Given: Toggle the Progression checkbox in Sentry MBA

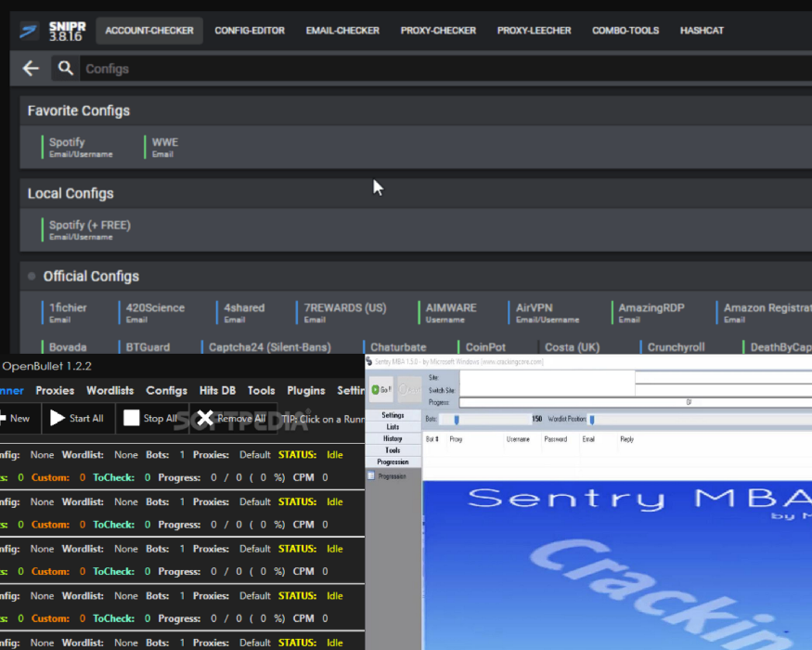Looking at the screenshot, I should [372, 476].
